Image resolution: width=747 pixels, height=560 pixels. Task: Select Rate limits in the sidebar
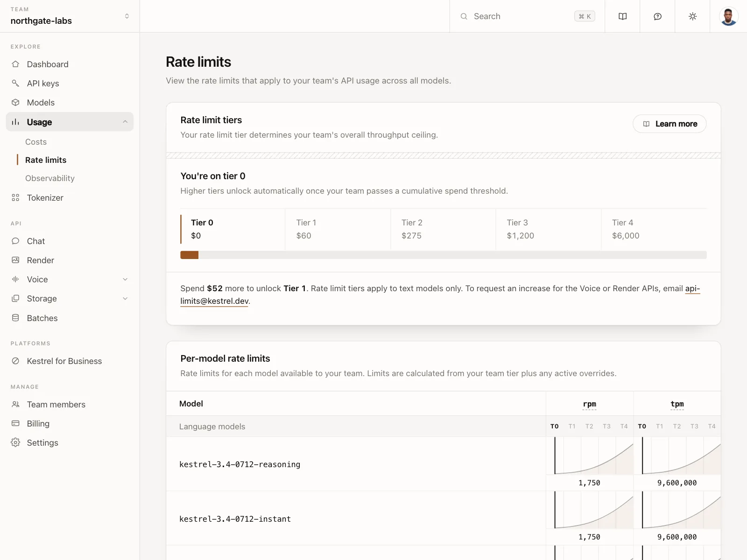(x=46, y=160)
